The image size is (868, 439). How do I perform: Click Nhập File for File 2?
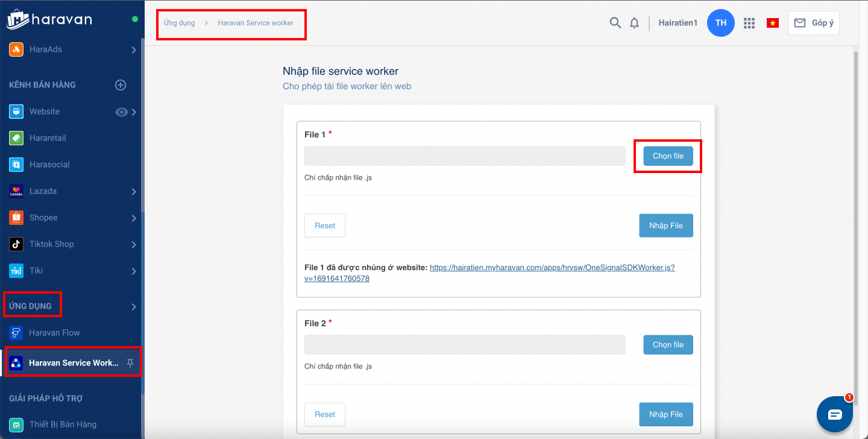coord(665,414)
